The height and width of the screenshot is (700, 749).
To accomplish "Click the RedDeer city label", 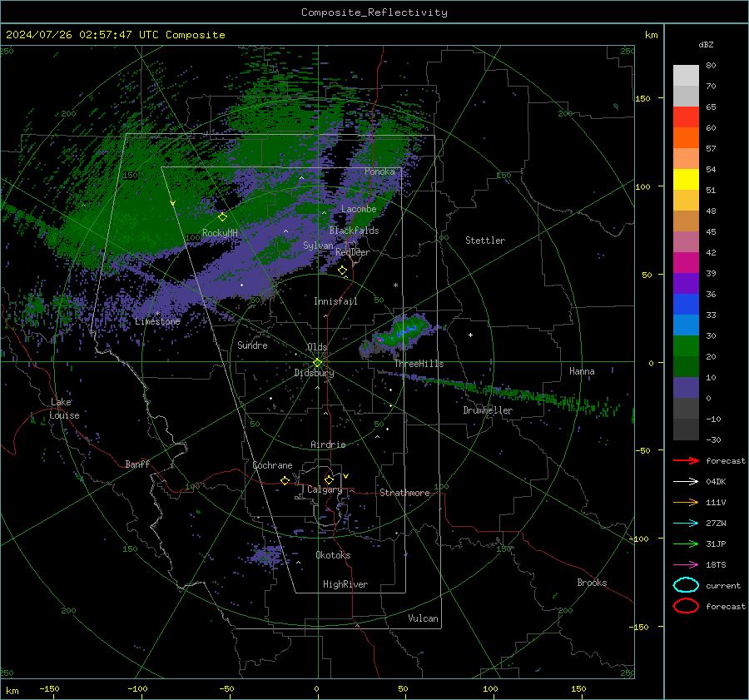I will pyautogui.click(x=353, y=252).
